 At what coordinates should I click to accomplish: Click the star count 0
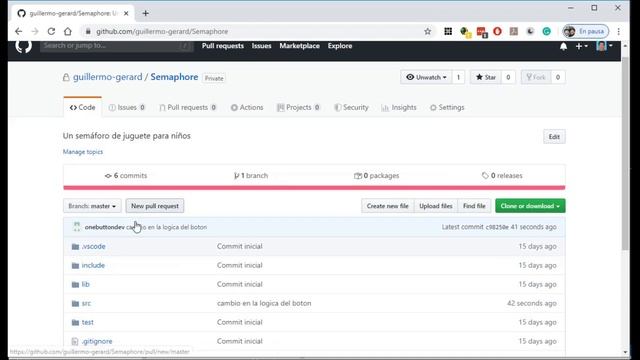(x=508, y=77)
